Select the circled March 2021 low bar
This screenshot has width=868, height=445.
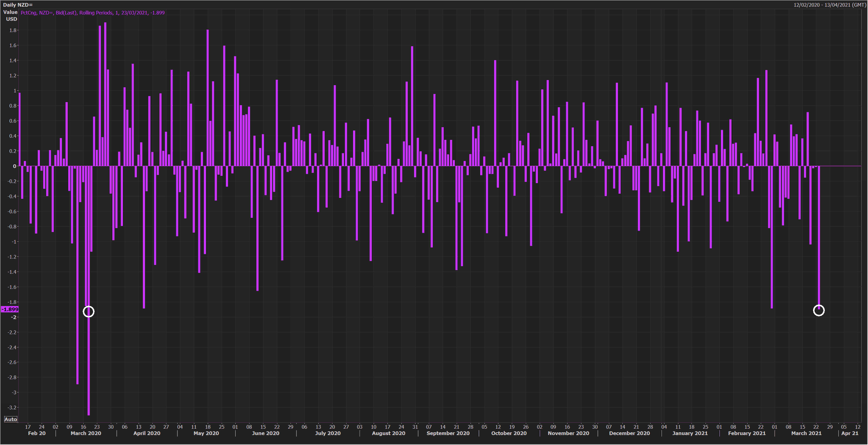click(x=819, y=310)
